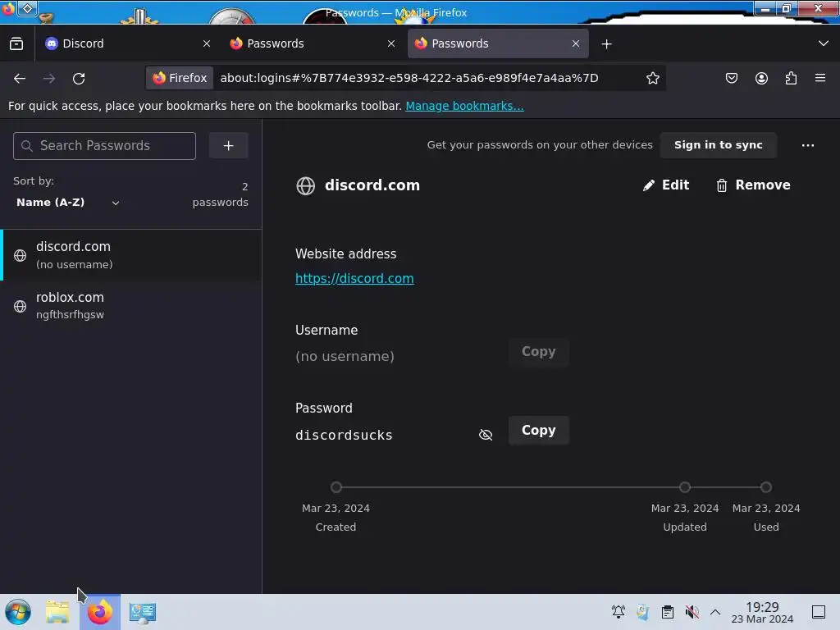This screenshot has height=630, width=840.
Task: Hide the revealed discord.com password
Action: coord(486,435)
